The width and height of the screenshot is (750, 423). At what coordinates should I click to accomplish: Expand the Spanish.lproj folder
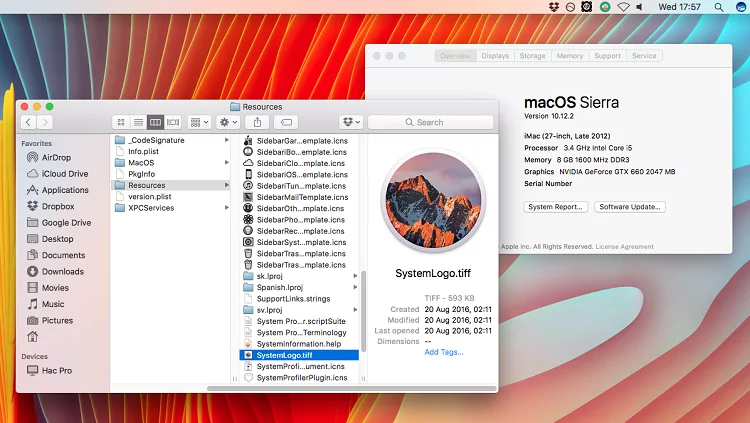[355, 287]
